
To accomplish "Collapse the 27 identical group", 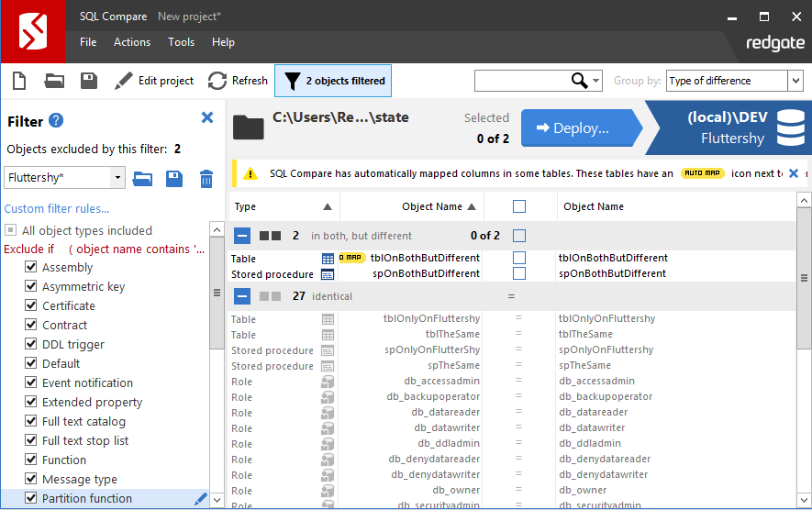I will [242, 296].
